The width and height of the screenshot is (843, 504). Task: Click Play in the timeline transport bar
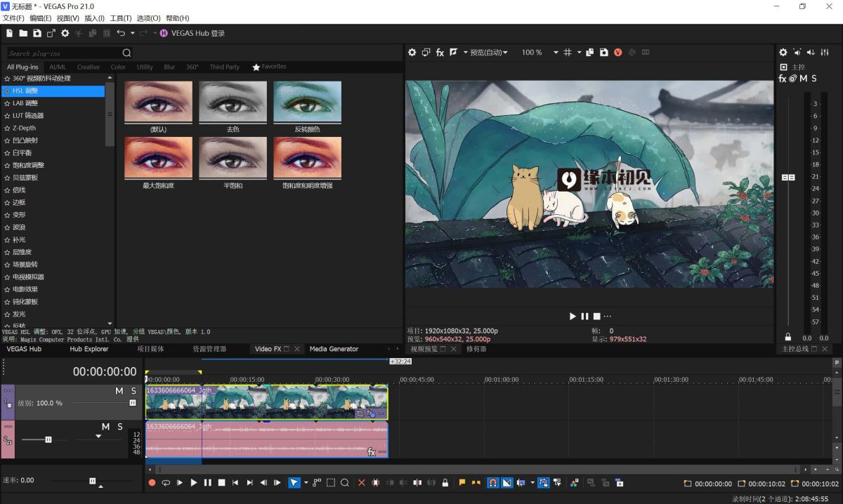[x=194, y=483]
